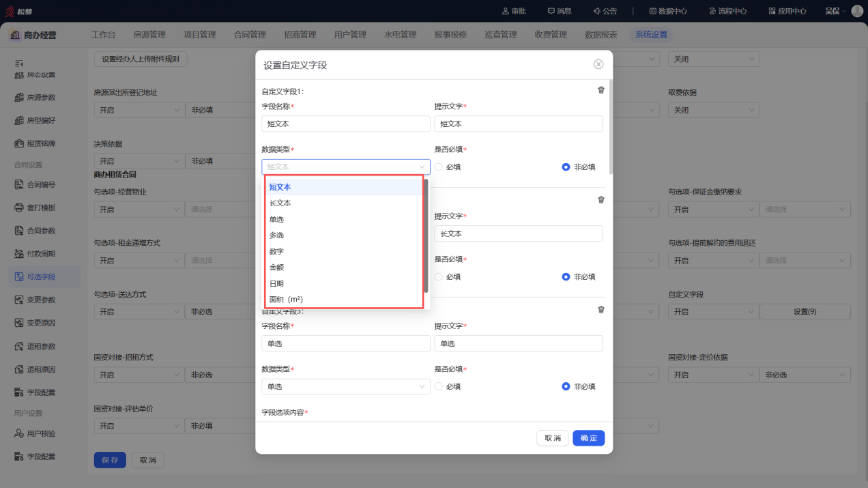Close the custom field dialog
868x488 pixels.
[598, 64]
